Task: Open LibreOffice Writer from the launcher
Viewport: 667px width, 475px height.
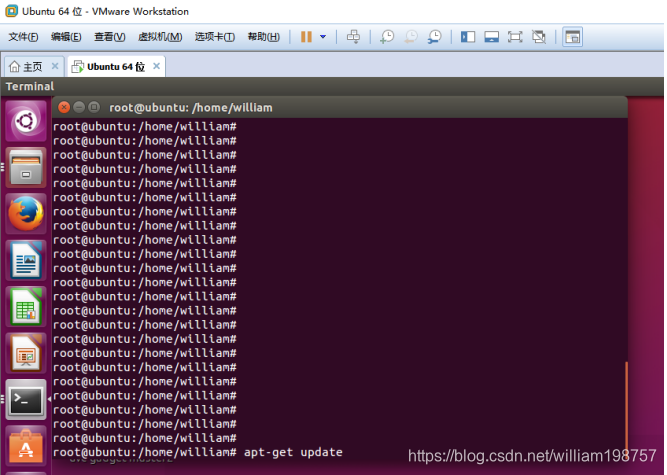Action: point(26,260)
